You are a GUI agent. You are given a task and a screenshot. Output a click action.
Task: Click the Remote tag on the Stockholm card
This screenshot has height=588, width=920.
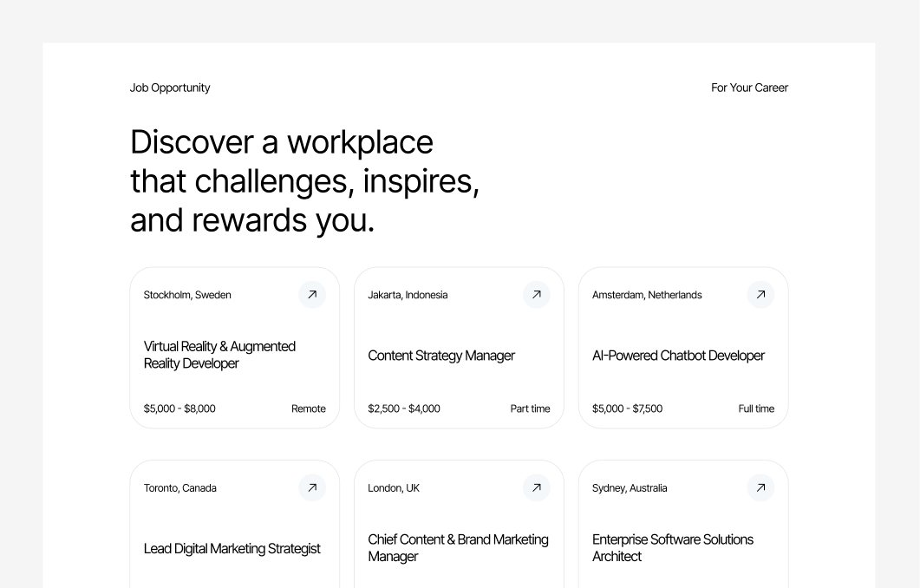tap(309, 408)
